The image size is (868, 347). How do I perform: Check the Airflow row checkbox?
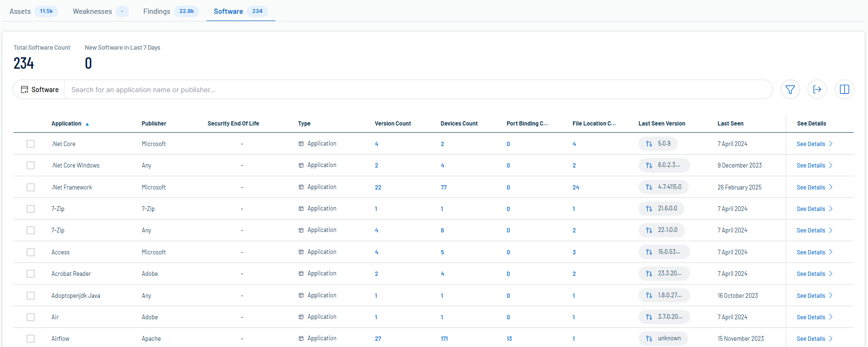[31, 338]
